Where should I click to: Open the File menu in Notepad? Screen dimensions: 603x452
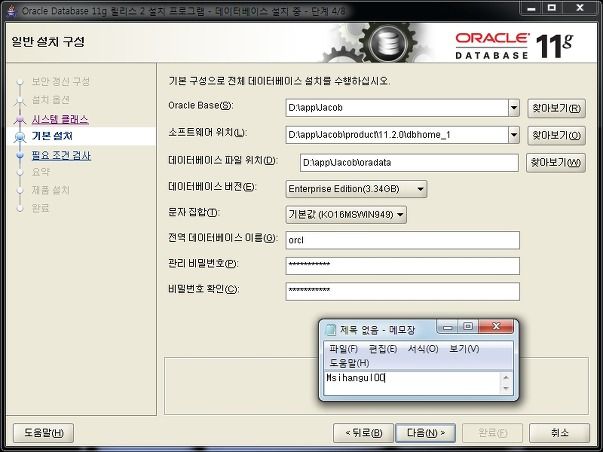343,349
